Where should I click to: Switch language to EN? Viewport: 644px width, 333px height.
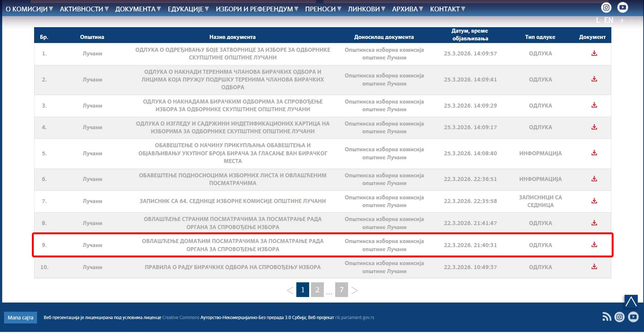tap(608, 20)
